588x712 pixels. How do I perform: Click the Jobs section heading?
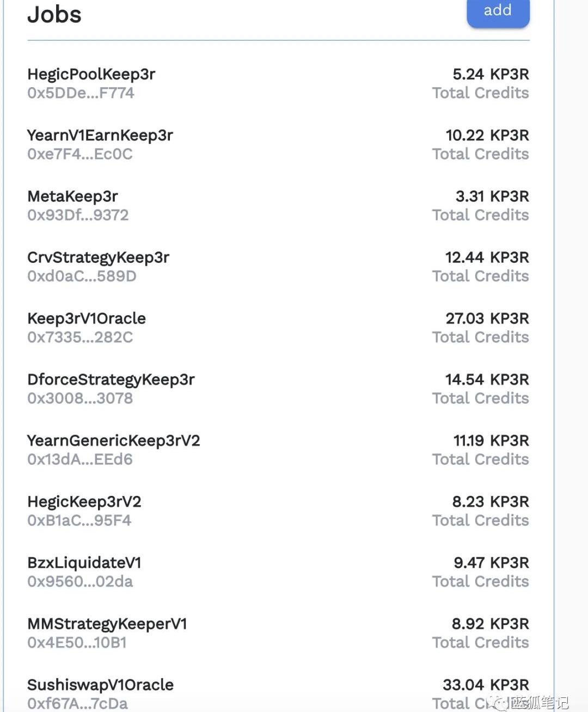(54, 14)
